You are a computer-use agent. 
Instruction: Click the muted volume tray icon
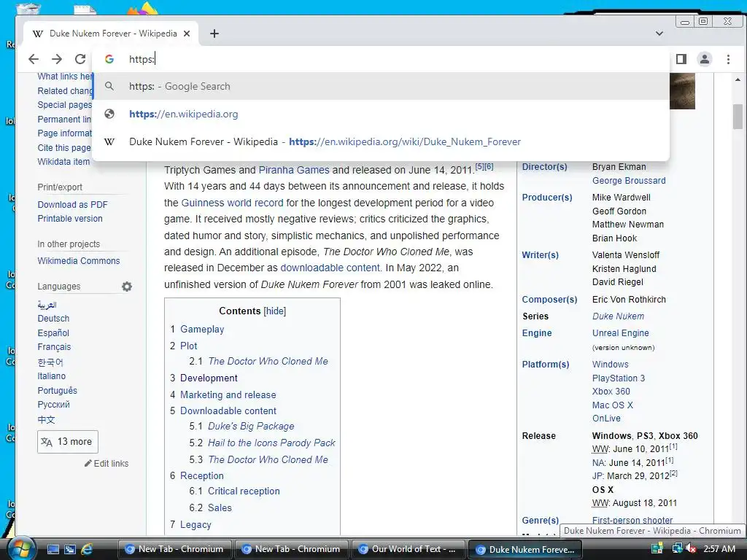[692, 549]
